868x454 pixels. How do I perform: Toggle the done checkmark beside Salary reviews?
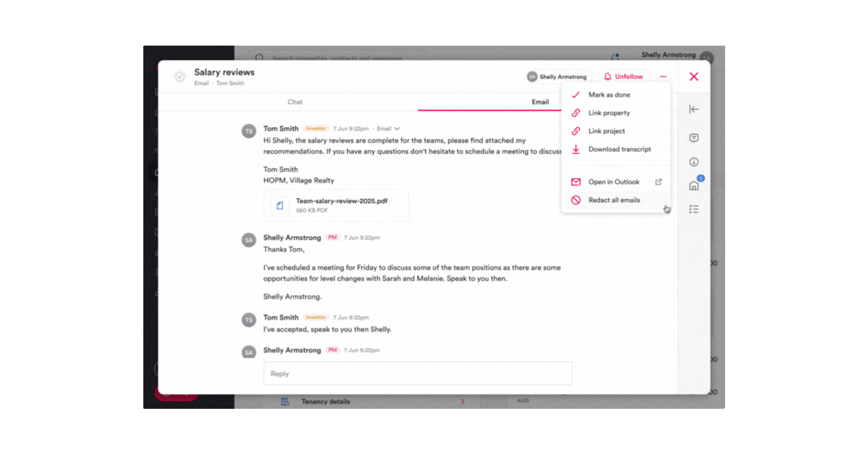pyautogui.click(x=180, y=76)
